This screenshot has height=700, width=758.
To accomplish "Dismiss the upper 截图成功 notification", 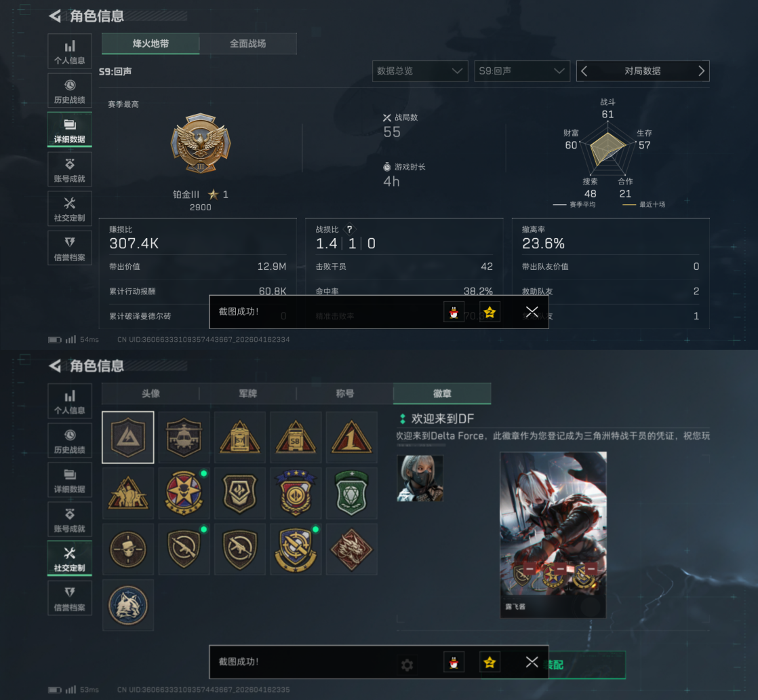I will click(532, 312).
